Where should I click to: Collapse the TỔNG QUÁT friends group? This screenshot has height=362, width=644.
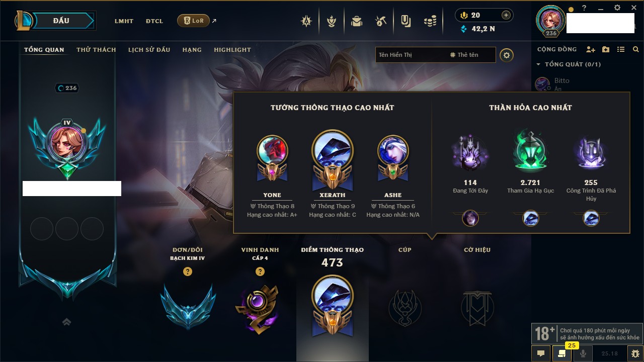pos(569,64)
